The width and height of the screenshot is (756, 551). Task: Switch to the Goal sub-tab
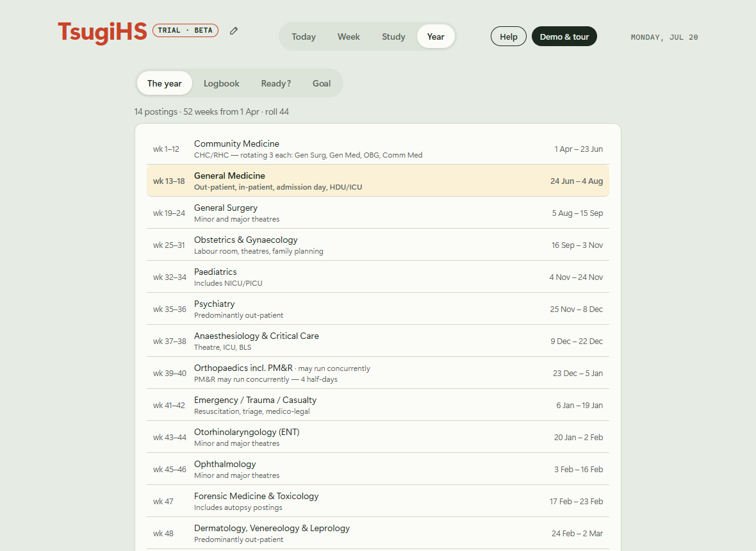[322, 83]
